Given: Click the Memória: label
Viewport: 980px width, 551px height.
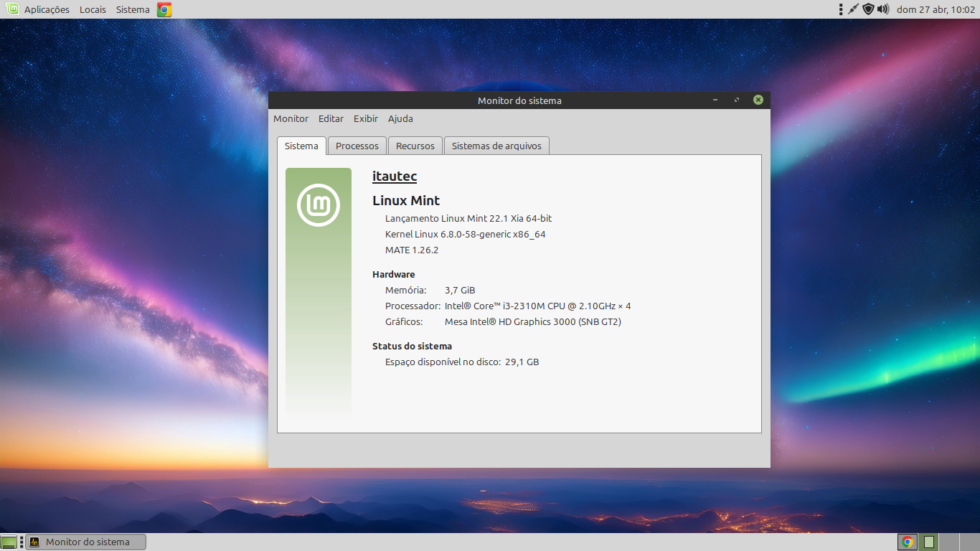Looking at the screenshot, I should [406, 290].
